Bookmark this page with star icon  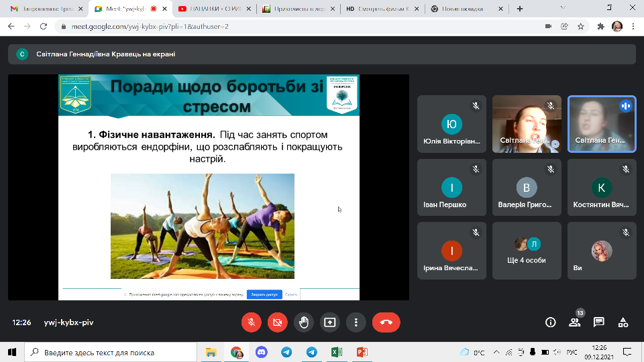[581, 26]
